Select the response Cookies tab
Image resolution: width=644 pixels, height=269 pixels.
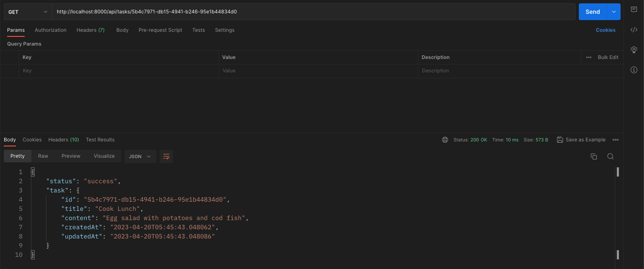coord(32,140)
